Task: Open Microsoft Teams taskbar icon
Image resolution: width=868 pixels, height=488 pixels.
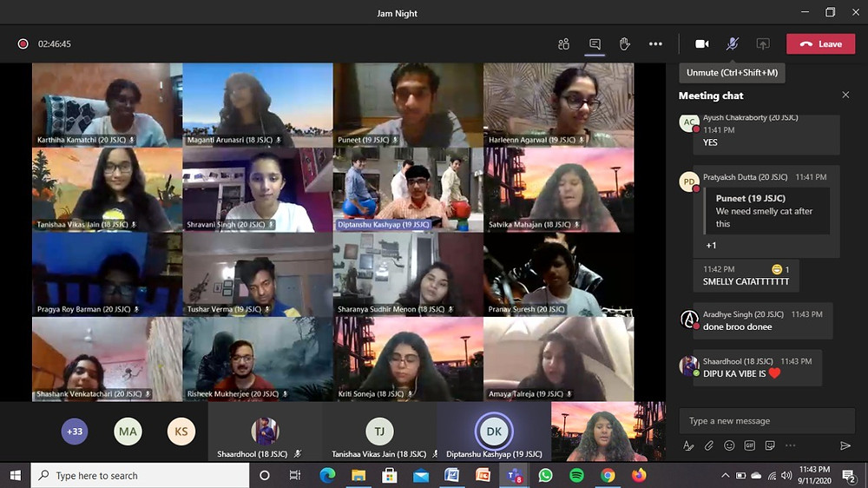Action: [514, 475]
